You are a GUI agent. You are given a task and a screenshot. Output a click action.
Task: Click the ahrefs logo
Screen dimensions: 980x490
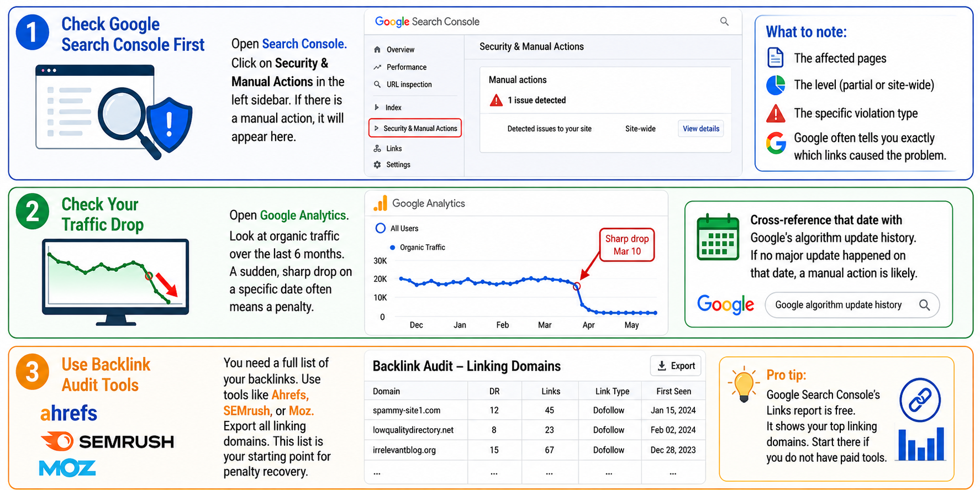pyautogui.click(x=69, y=413)
